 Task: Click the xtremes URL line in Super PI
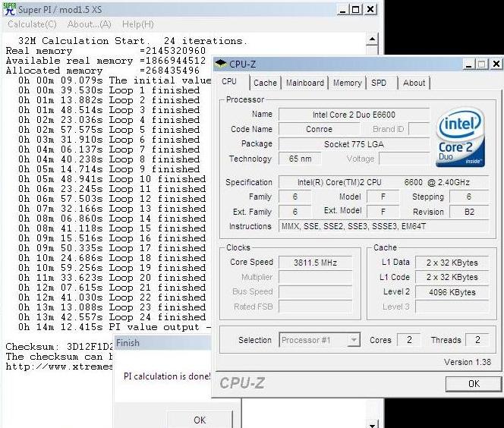pyautogui.click(x=59, y=367)
